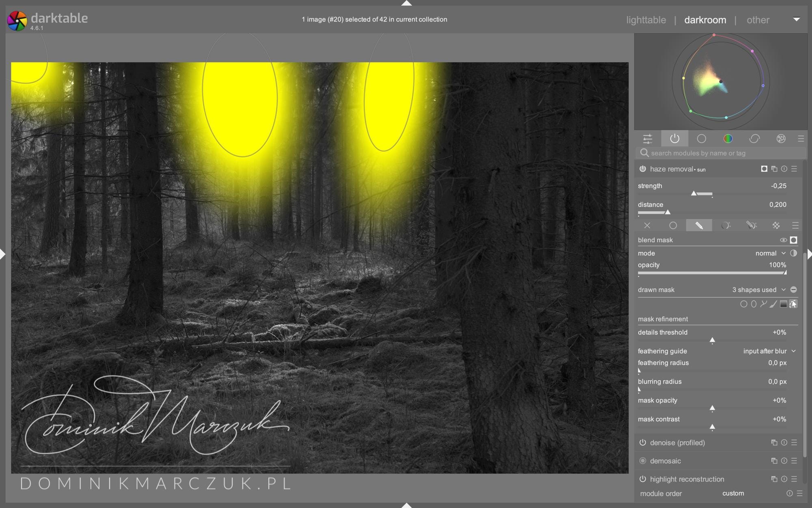Screen dimensions: 812x508
Task: Click the module search field
Action: coord(721,153)
